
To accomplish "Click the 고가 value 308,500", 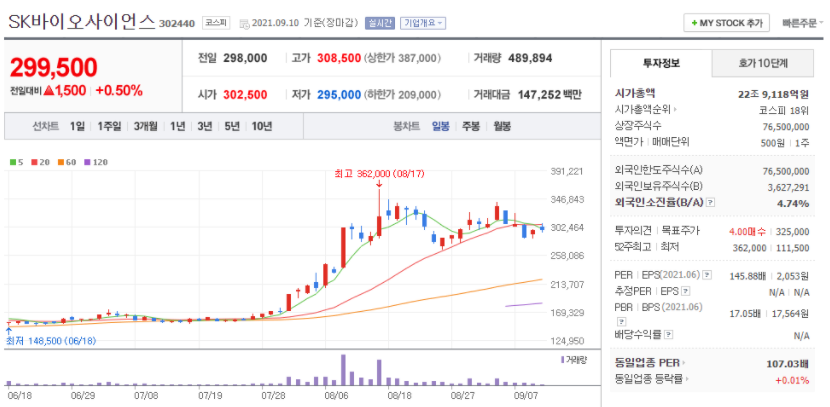I will coord(339,58).
